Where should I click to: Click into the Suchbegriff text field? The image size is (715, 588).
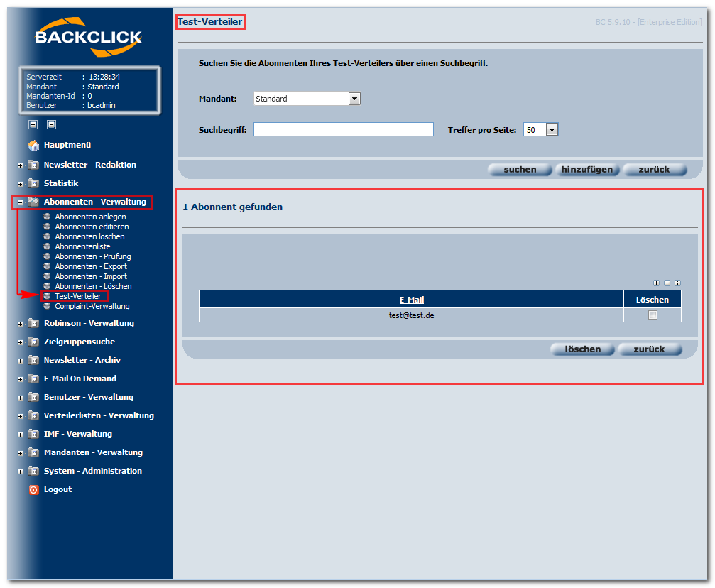point(344,129)
